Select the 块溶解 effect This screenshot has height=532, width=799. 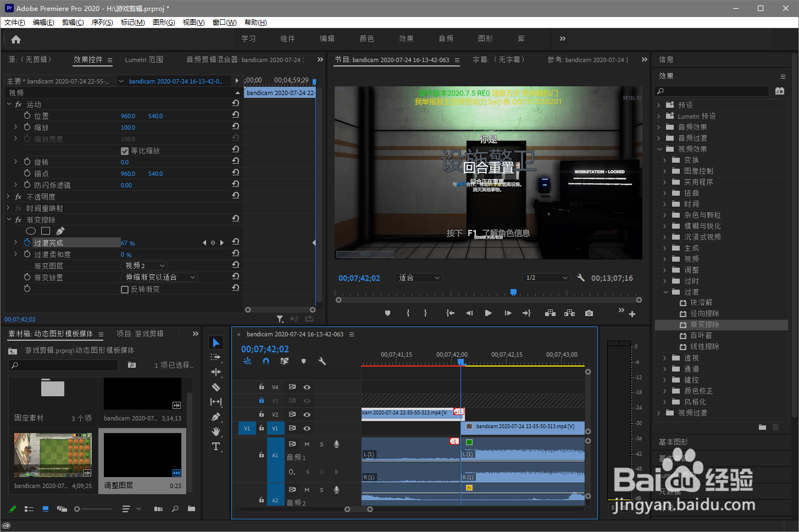pyautogui.click(x=701, y=302)
